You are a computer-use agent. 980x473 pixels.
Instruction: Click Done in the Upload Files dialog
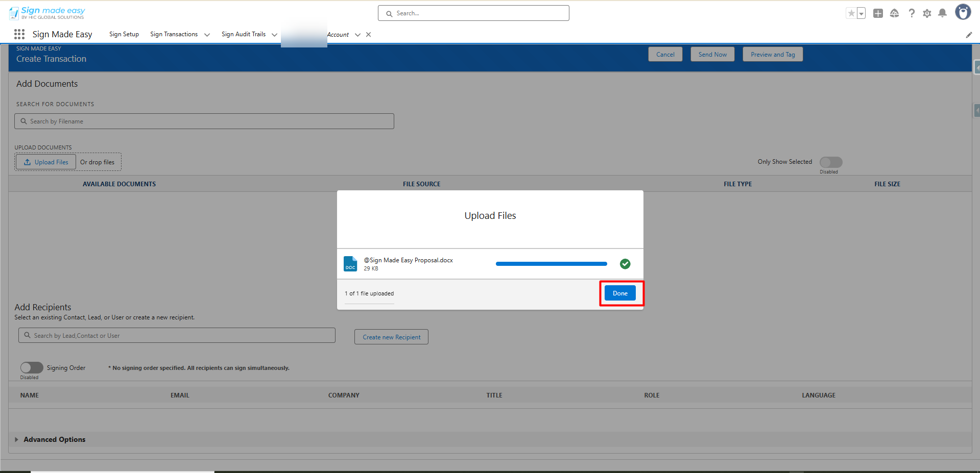620,293
